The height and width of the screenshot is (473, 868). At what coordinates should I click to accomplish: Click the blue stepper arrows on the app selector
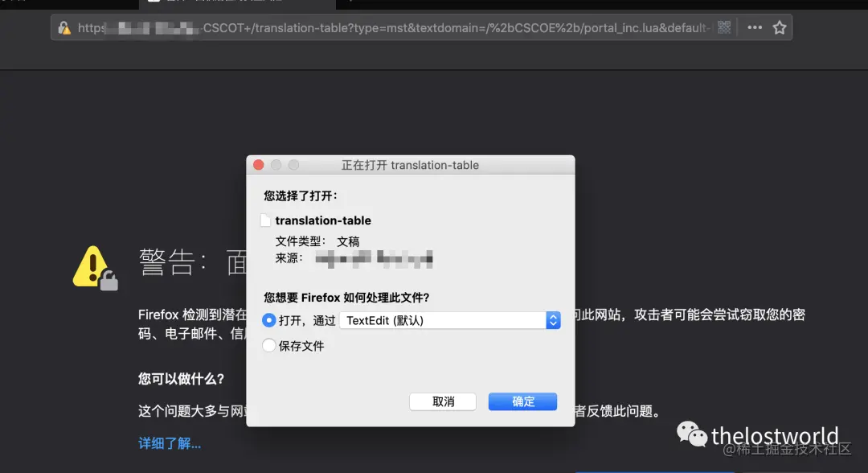pos(553,319)
